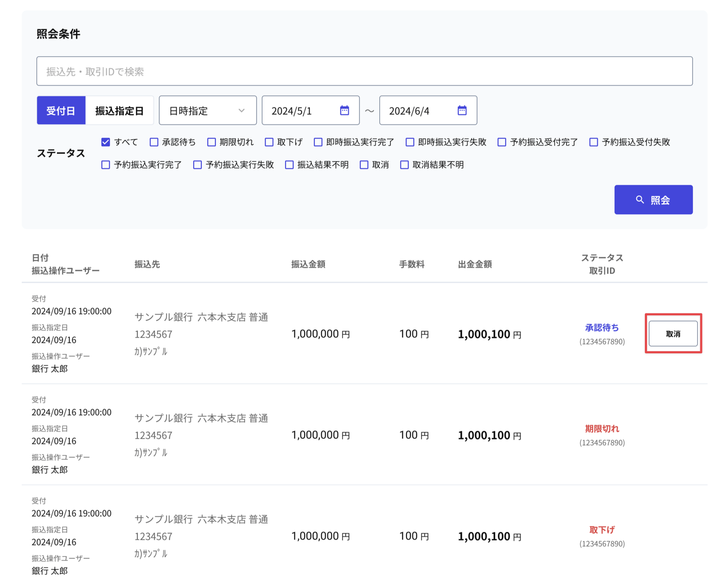
Task: Switch to the 振込指定日 tab
Action: click(119, 110)
